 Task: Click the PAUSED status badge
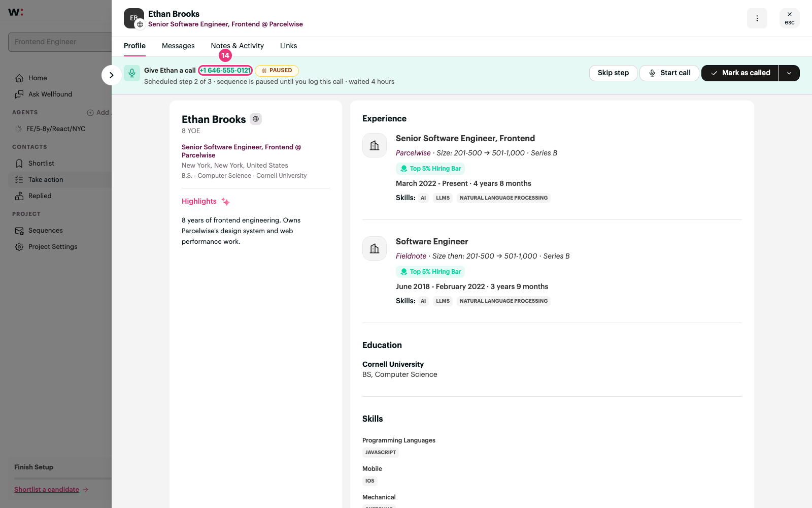[x=277, y=71]
